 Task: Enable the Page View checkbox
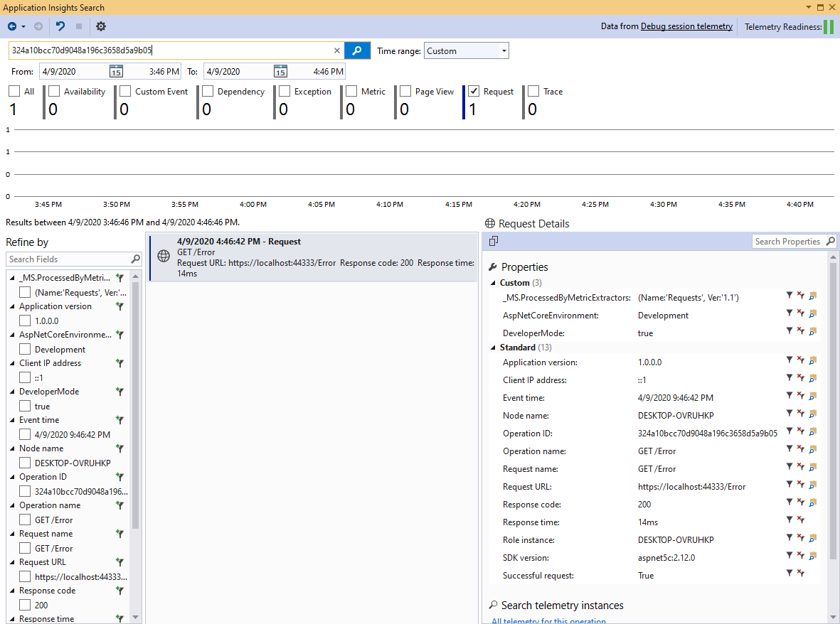point(405,92)
